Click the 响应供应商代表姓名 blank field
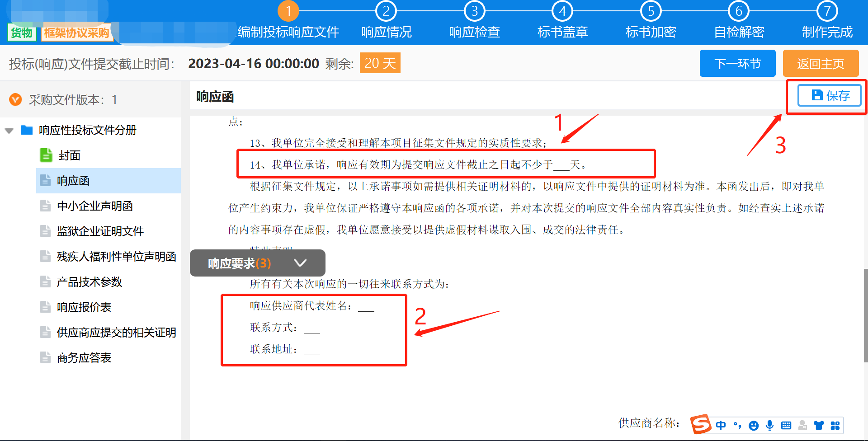The image size is (868, 441). [366, 306]
